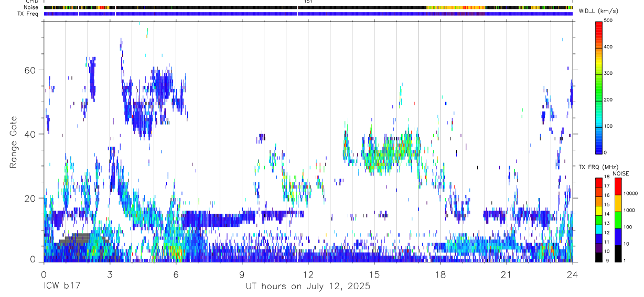Click the 3 tick on UT hours axis

(x=110, y=274)
